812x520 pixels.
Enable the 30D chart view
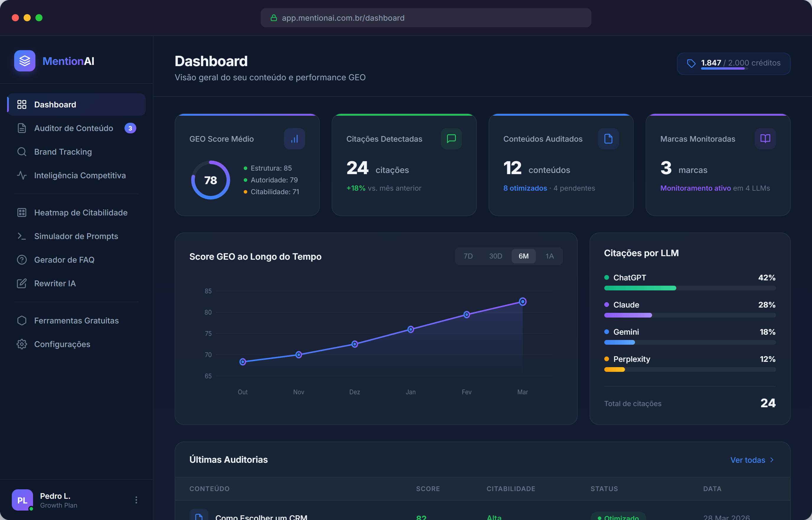tap(495, 256)
